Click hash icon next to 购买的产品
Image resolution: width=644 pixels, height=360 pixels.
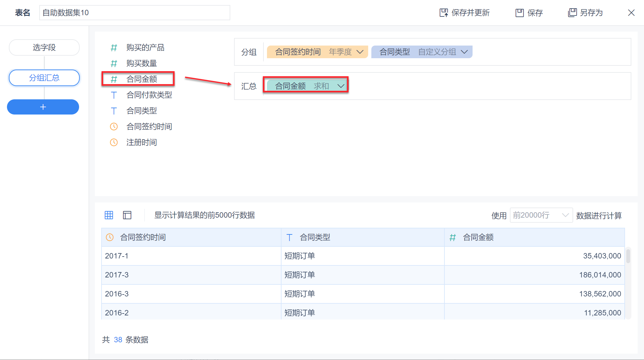[114, 47]
